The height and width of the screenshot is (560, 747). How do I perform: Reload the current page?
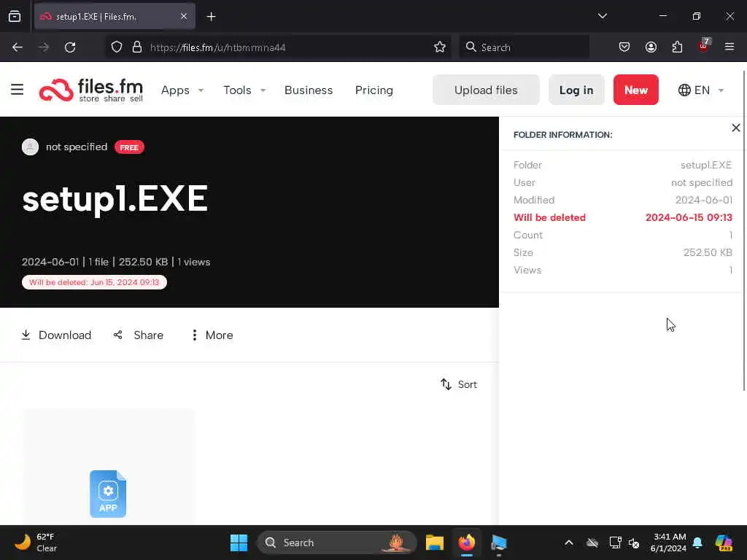click(x=70, y=47)
